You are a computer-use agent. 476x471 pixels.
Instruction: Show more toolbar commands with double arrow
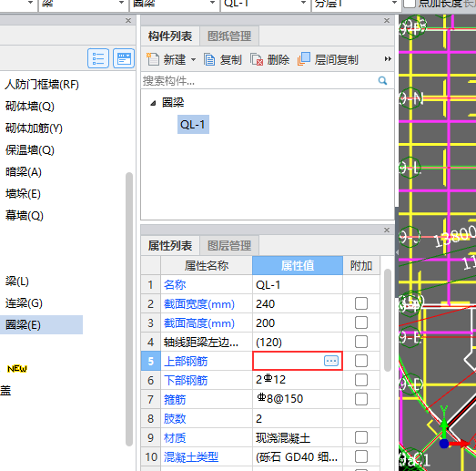tap(388, 58)
